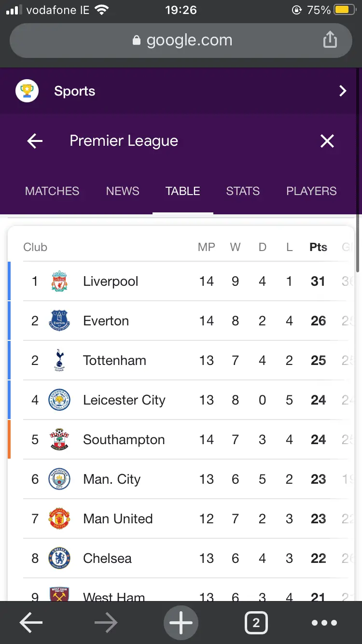Open the Leicester City team row
Image resolution: width=362 pixels, height=644 pixels.
tap(124, 400)
